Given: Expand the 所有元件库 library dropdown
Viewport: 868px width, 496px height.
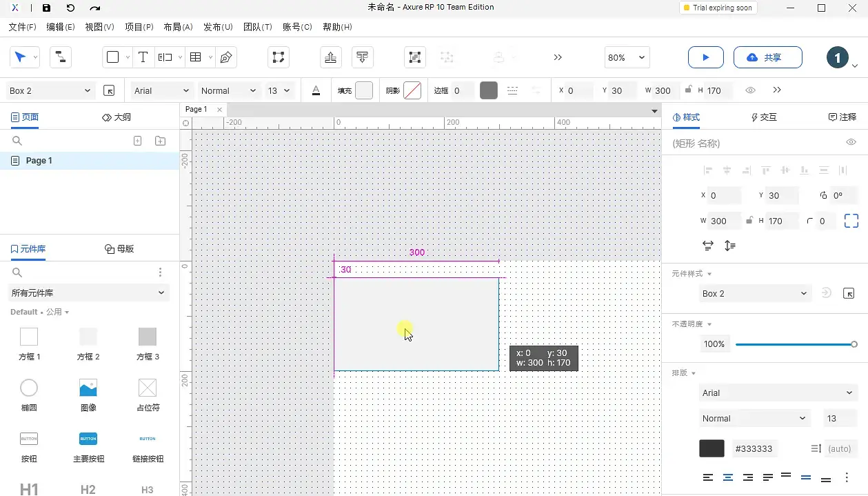Looking at the screenshot, I should (88, 292).
